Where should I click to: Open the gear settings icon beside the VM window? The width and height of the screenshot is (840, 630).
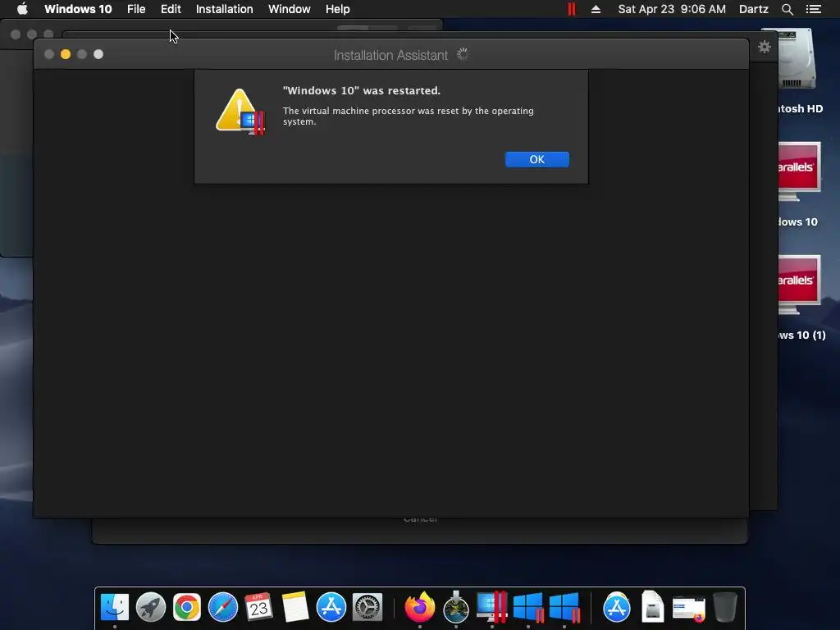(765, 47)
